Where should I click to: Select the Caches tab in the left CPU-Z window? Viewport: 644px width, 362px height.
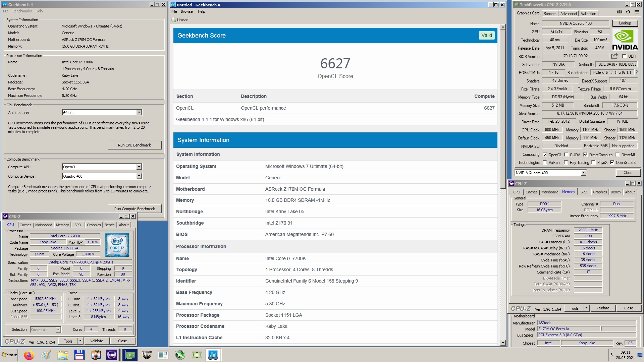pyautogui.click(x=25, y=225)
